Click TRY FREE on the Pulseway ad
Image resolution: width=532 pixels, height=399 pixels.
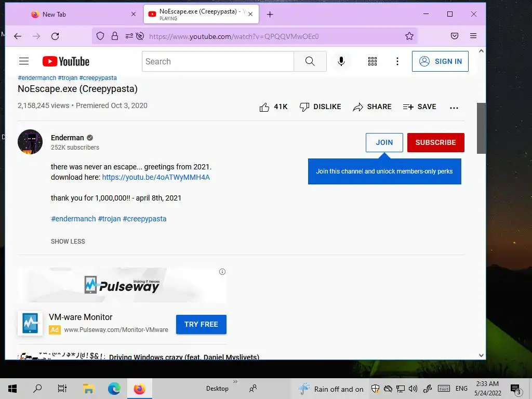point(201,324)
